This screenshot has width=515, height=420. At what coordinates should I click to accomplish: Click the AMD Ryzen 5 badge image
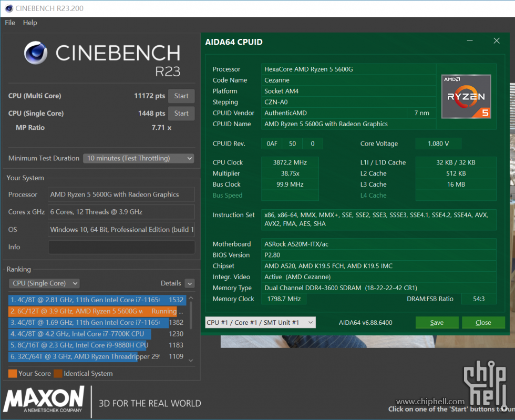(x=466, y=97)
